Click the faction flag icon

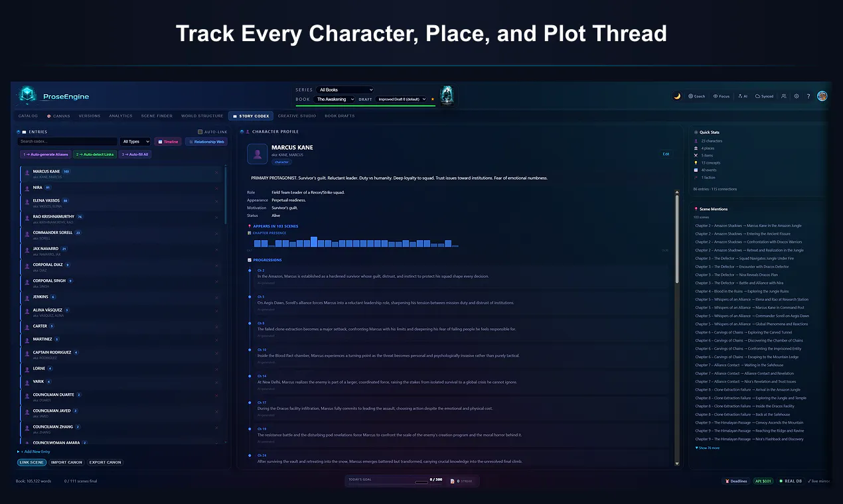click(696, 178)
